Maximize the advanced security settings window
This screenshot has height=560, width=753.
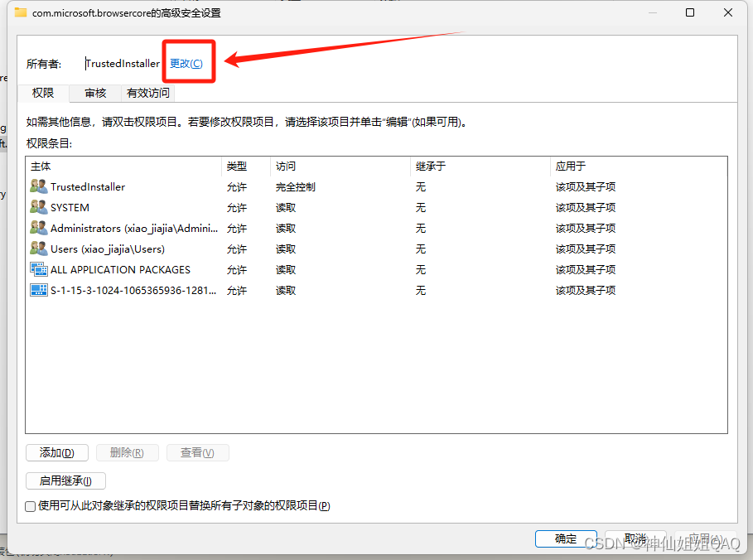click(x=689, y=12)
